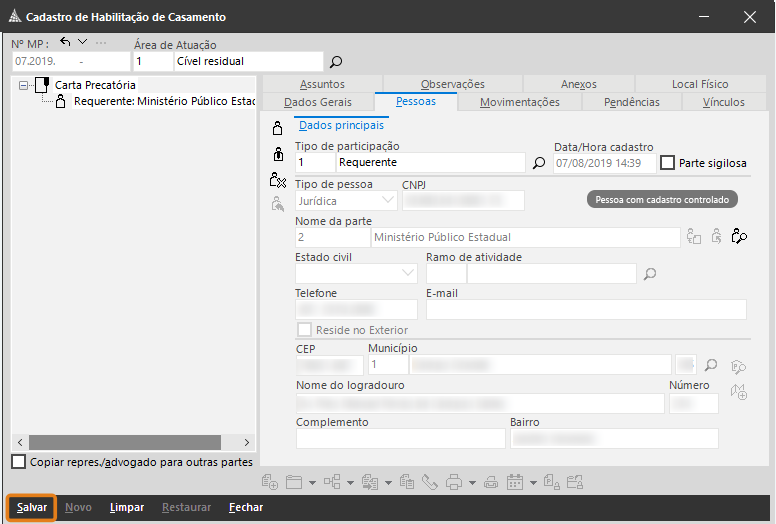Viewport: 776px width, 524px height.
Task: Click the search person icon beside Nome da parte
Action: click(739, 237)
